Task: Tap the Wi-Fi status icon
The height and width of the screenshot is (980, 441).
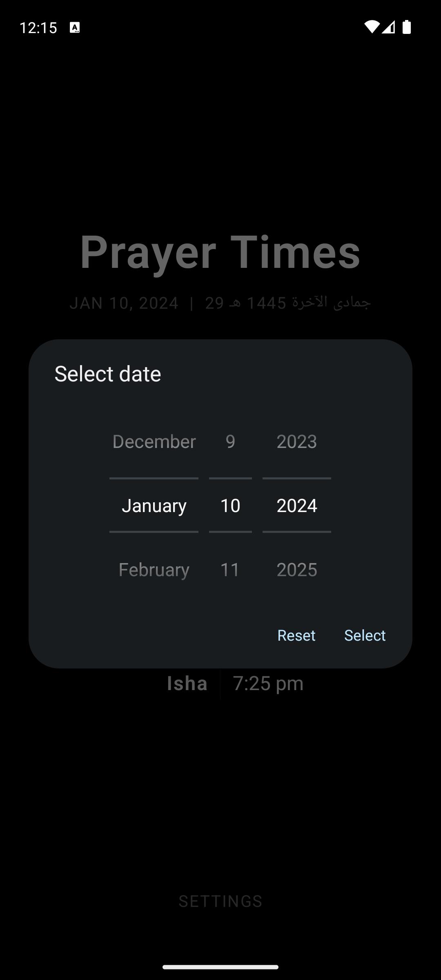Action: click(x=372, y=27)
